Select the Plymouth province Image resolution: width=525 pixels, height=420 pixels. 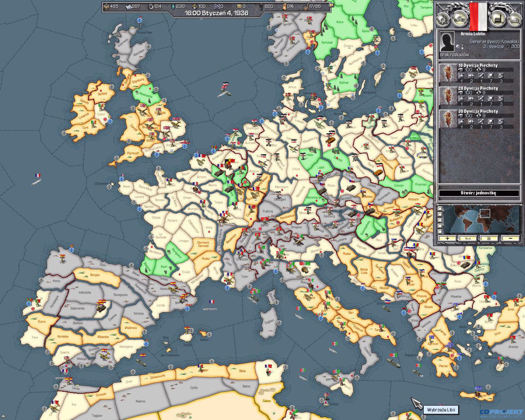coord(133,153)
